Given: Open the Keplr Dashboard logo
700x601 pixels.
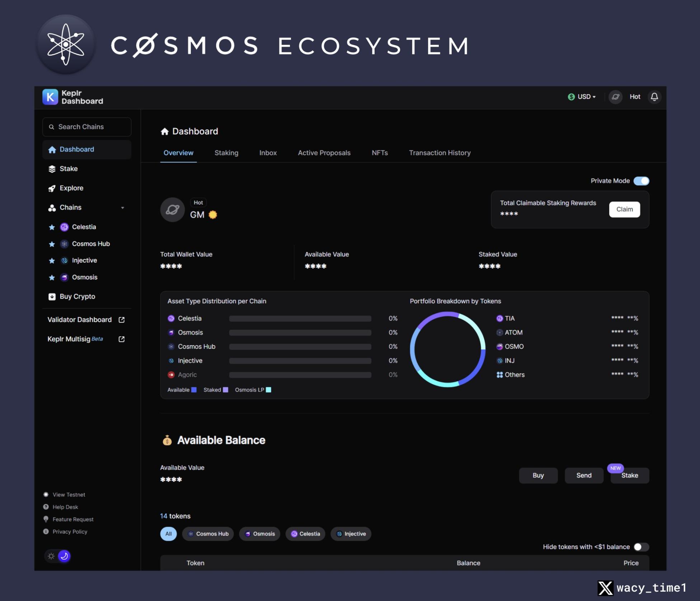Looking at the screenshot, I should click(51, 97).
